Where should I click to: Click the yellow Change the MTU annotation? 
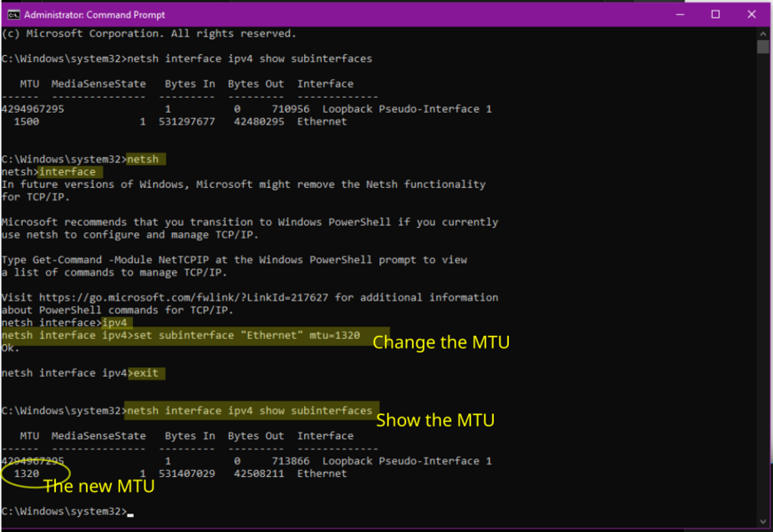click(441, 342)
